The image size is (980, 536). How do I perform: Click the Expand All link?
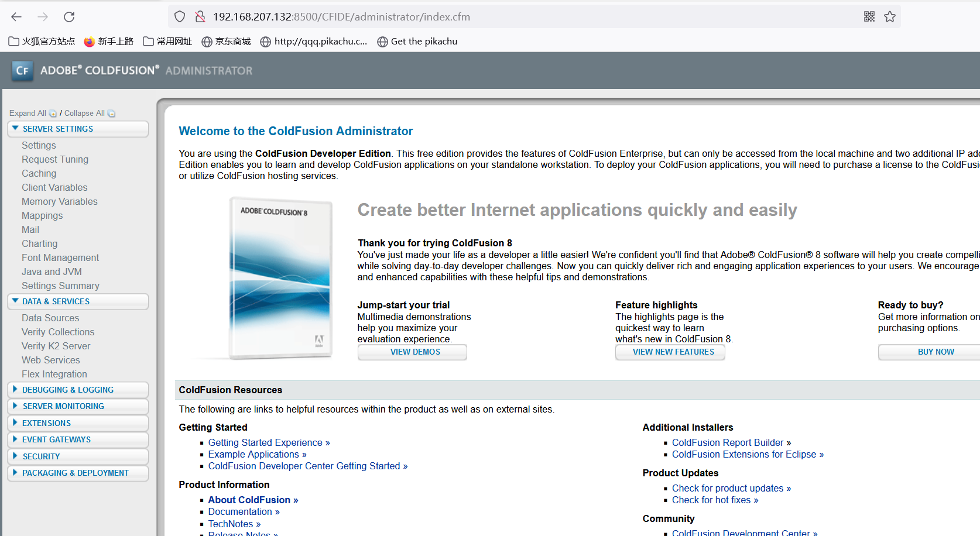point(28,114)
